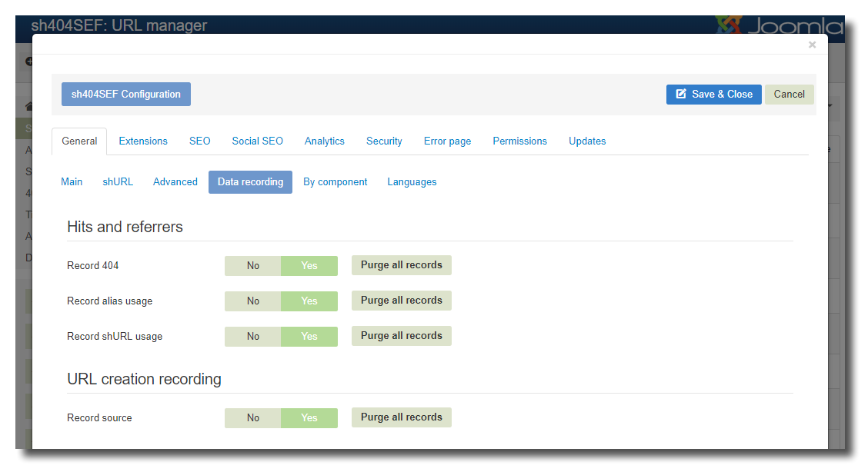Purge all records for Record source
The height and width of the screenshot is (472, 868).
point(402,417)
